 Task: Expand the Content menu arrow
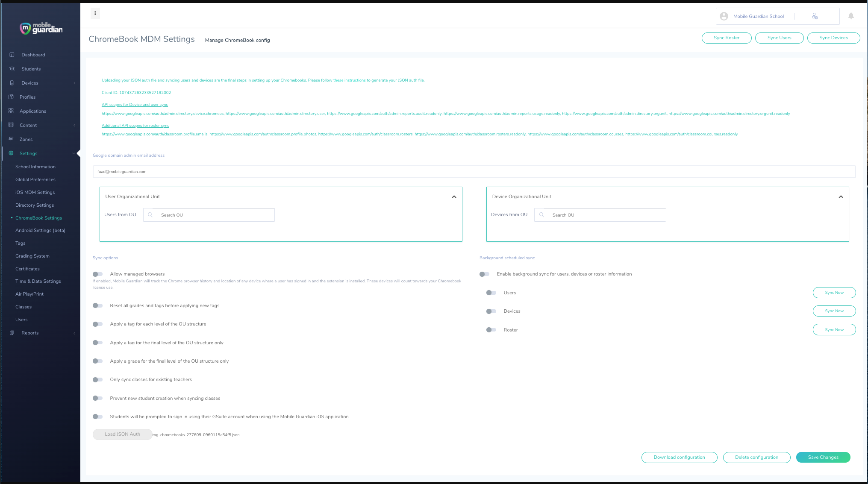click(x=74, y=125)
